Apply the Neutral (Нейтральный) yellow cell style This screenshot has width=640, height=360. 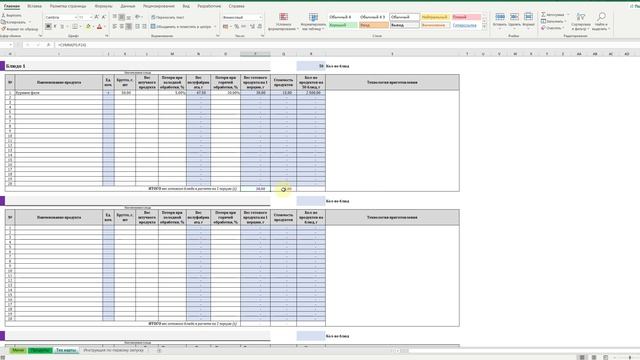435,17
